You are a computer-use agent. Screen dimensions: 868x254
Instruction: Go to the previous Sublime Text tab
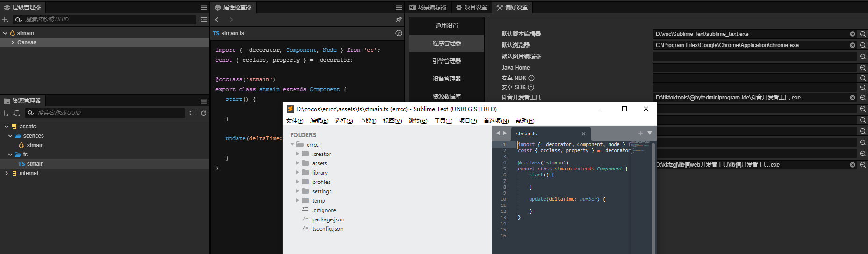498,133
